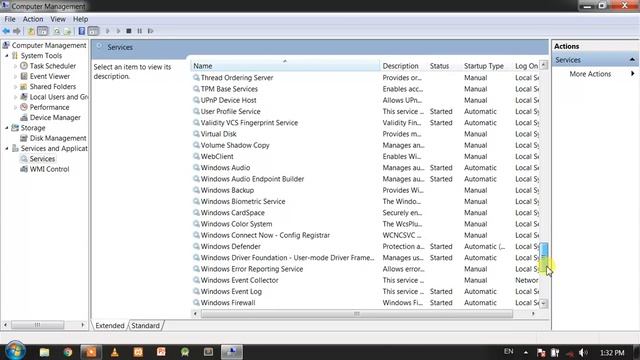Toggle Show/Hide Console Tree toolbar icon
Screen dimensions: 640x360
point(42,31)
